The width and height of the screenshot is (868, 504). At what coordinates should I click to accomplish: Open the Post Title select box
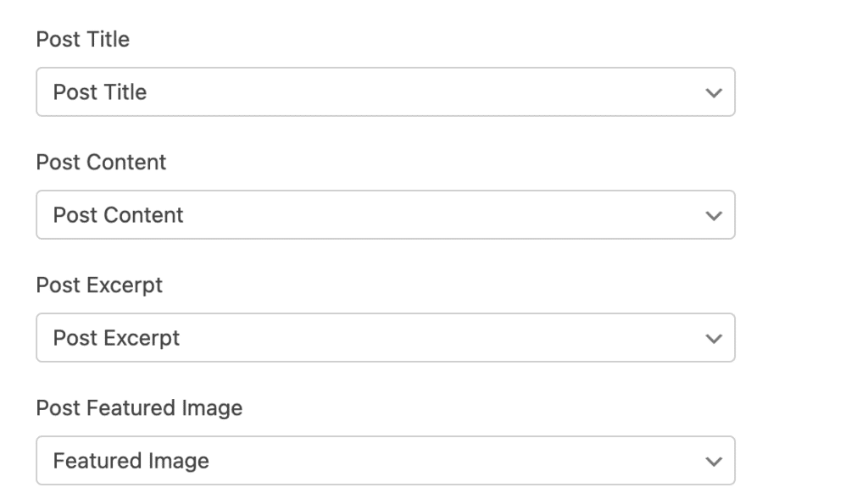click(x=385, y=92)
